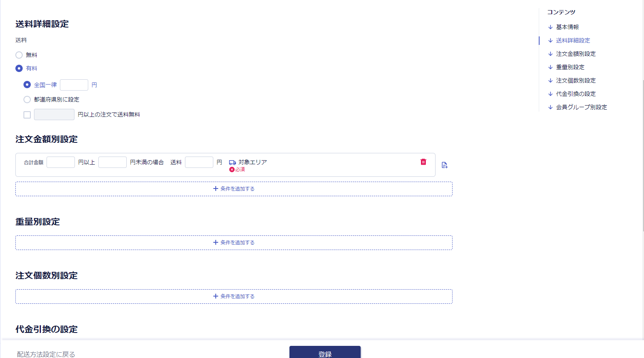Add a condition under 注文金額別設定
Viewport: 644px width, 358px height.
click(x=234, y=189)
